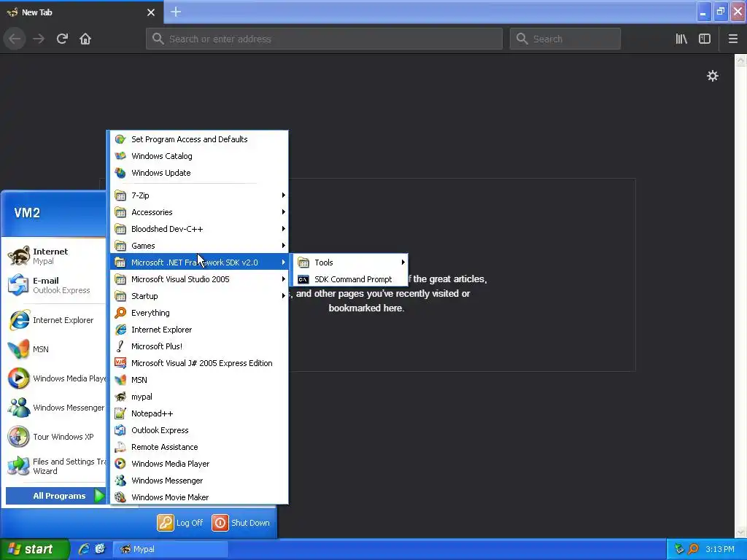The height and width of the screenshot is (560, 747).
Task: Open Windows Media Player in Start menu left pane
Action: [x=55, y=378]
